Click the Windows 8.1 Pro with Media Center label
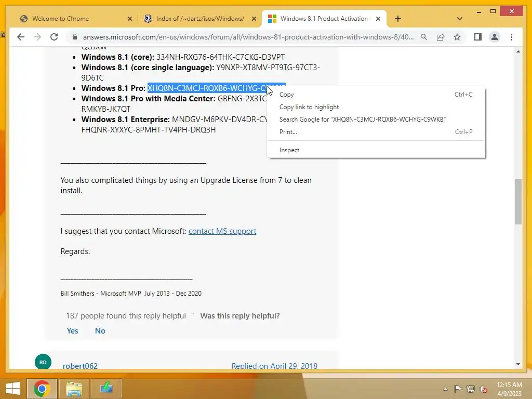532x399 pixels. (x=148, y=99)
